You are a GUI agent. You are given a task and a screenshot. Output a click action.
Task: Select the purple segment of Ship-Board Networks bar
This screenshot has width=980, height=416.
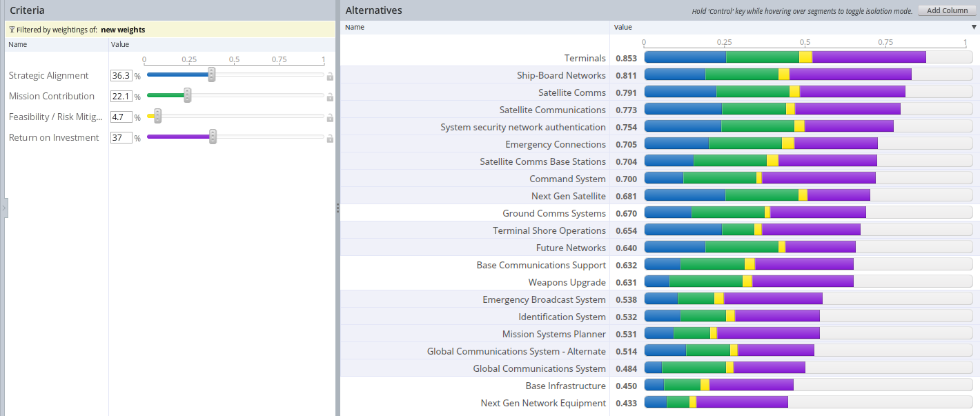click(850, 75)
